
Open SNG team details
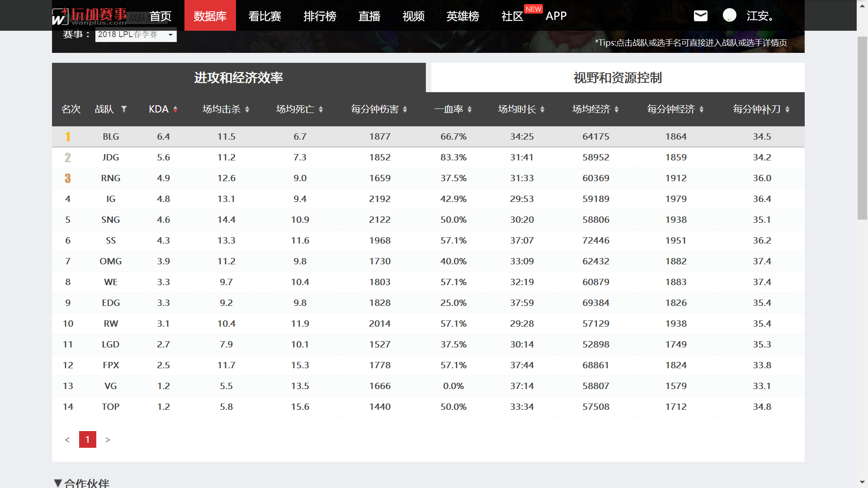point(111,220)
